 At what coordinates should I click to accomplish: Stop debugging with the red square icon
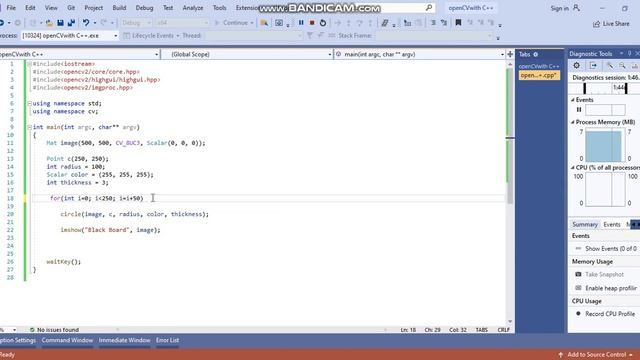pyautogui.click(x=312, y=23)
